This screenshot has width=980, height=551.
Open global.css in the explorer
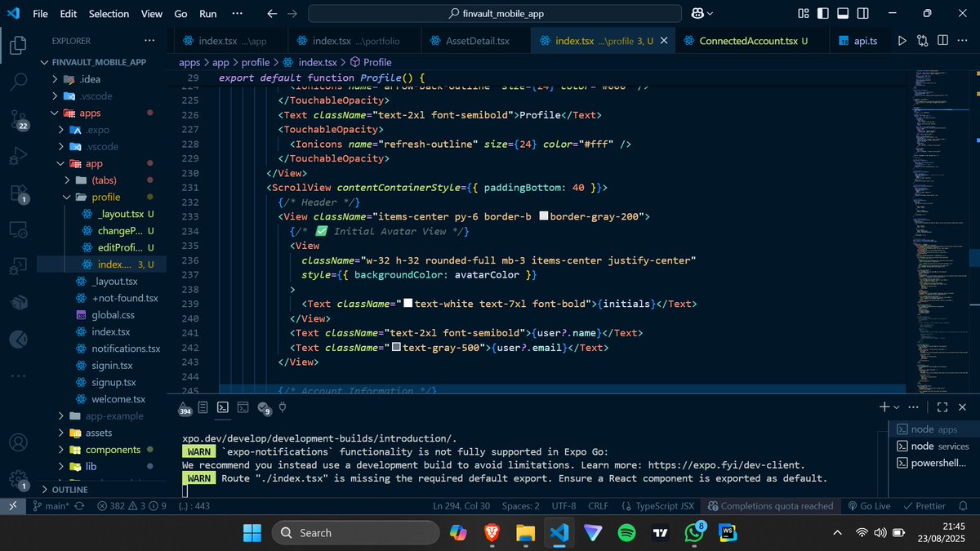click(x=112, y=314)
